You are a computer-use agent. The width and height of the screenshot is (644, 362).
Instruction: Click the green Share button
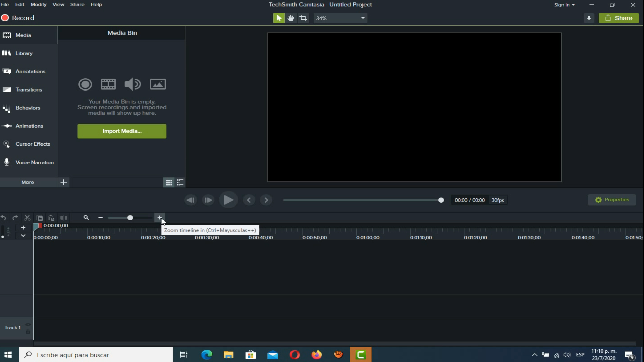click(619, 18)
